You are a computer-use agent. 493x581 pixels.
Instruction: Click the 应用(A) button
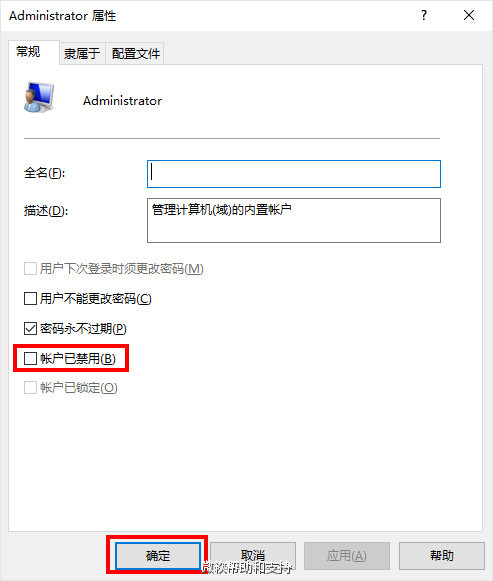coord(347,555)
